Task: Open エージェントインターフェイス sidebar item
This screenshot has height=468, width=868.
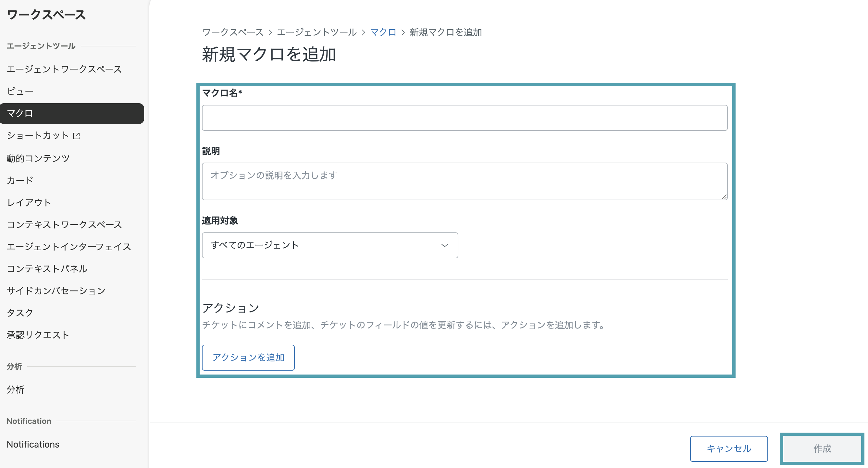Action: point(69,247)
